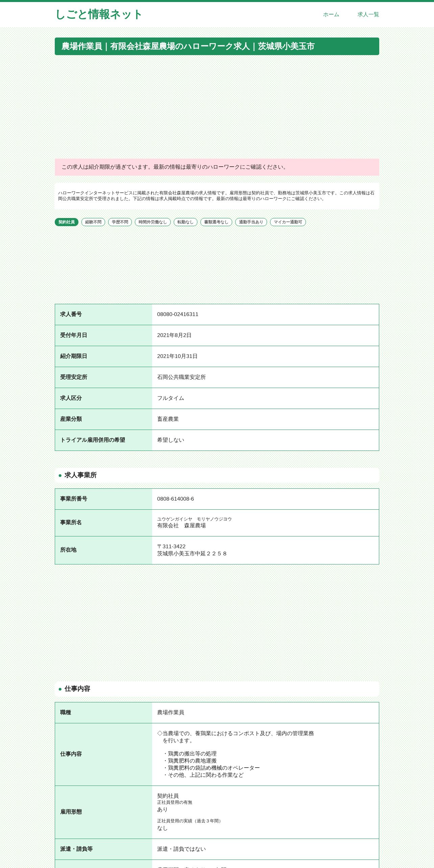This screenshot has height=868, width=434.
Task: Click the 派遣・請負等 row label
Action: (76, 849)
